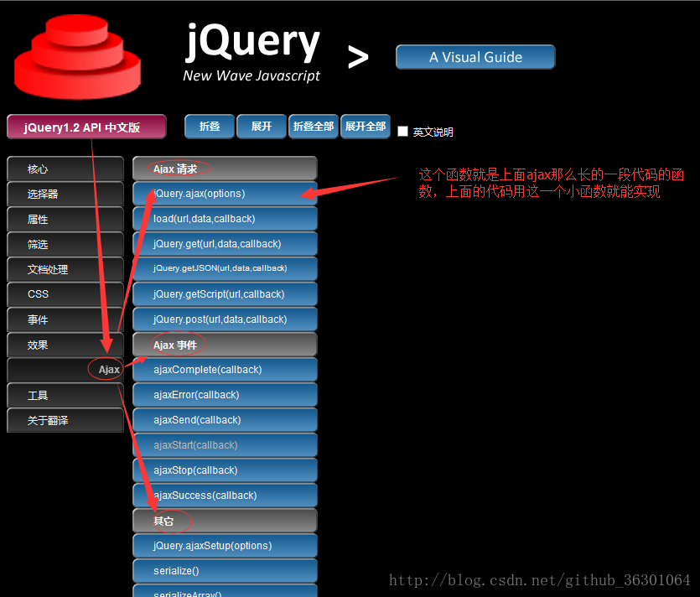The height and width of the screenshot is (597, 700).
Task: Open jQuery.getJSON(url,data,callback) entry
Action: pyautogui.click(x=225, y=269)
